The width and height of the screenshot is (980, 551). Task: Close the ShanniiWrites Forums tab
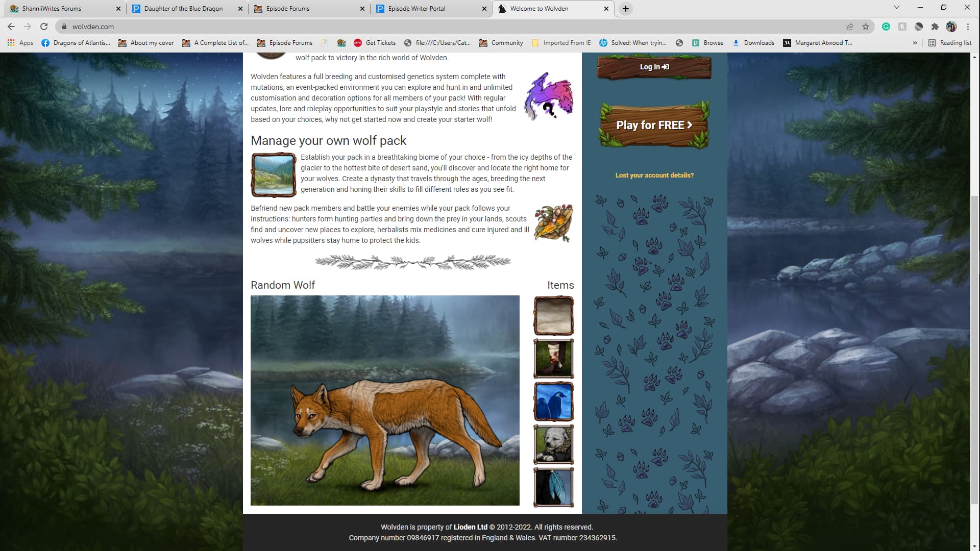(118, 9)
